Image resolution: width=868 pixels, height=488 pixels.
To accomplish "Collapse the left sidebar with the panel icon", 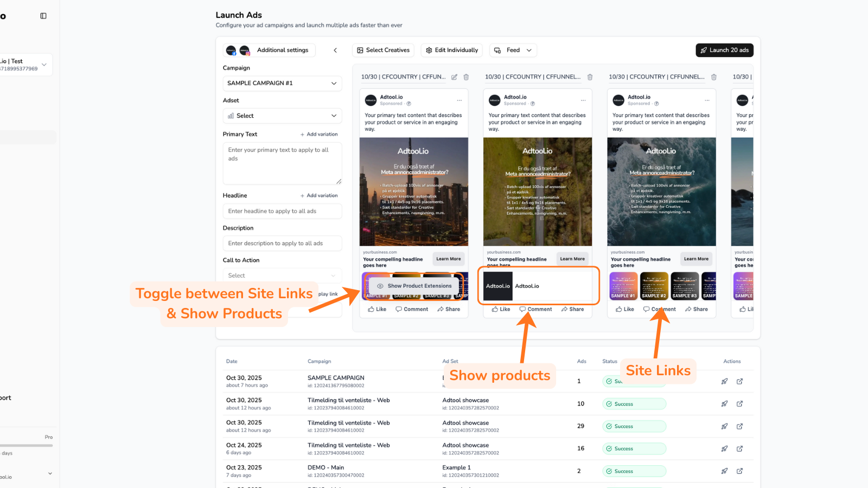I will 43,16.
